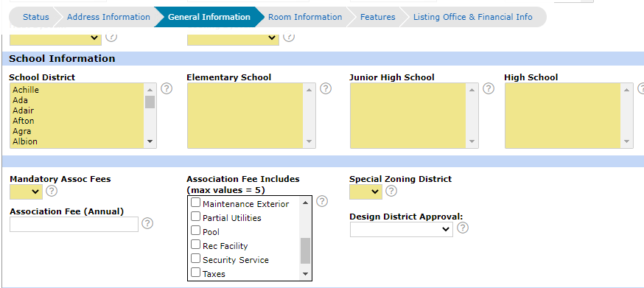
Task: Go to the Features tab
Action: point(377,17)
